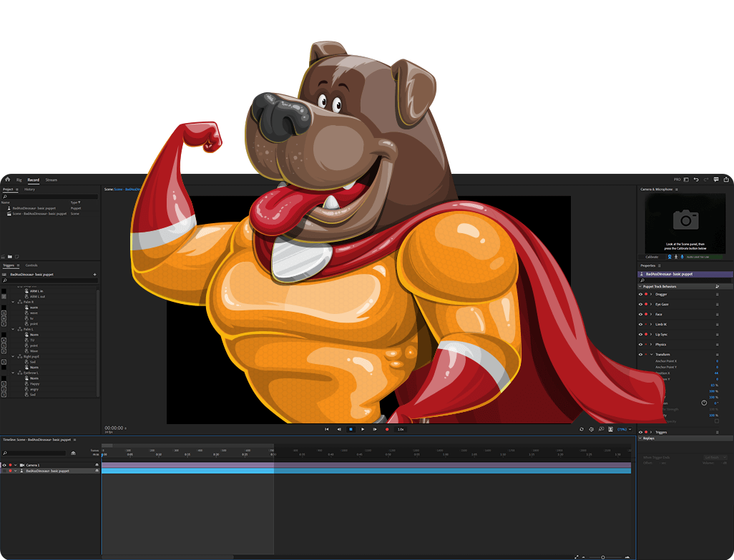Viewport: 734px width, 560px height.
Task: Open the Controls panel tab
Action: point(31,265)
